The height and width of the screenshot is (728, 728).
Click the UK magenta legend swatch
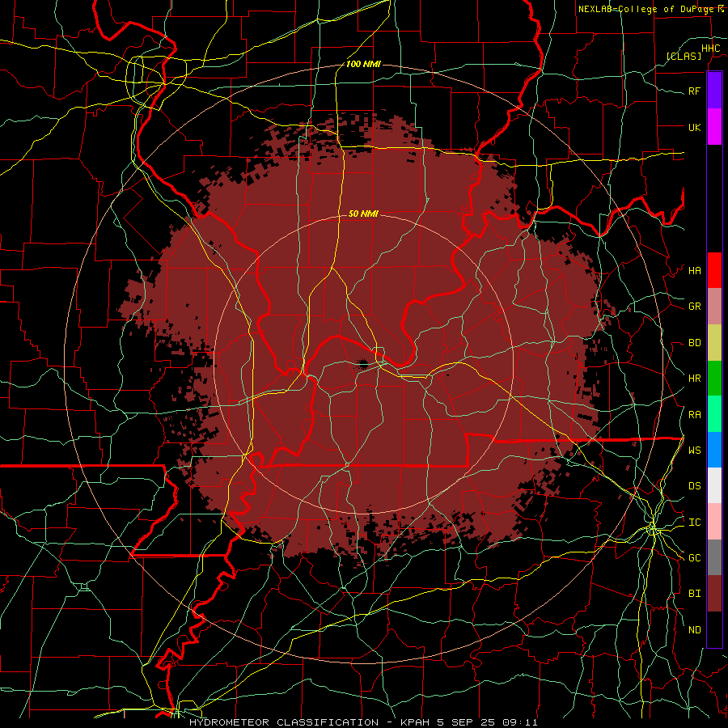pyautogui.click(x=714, y=127)
